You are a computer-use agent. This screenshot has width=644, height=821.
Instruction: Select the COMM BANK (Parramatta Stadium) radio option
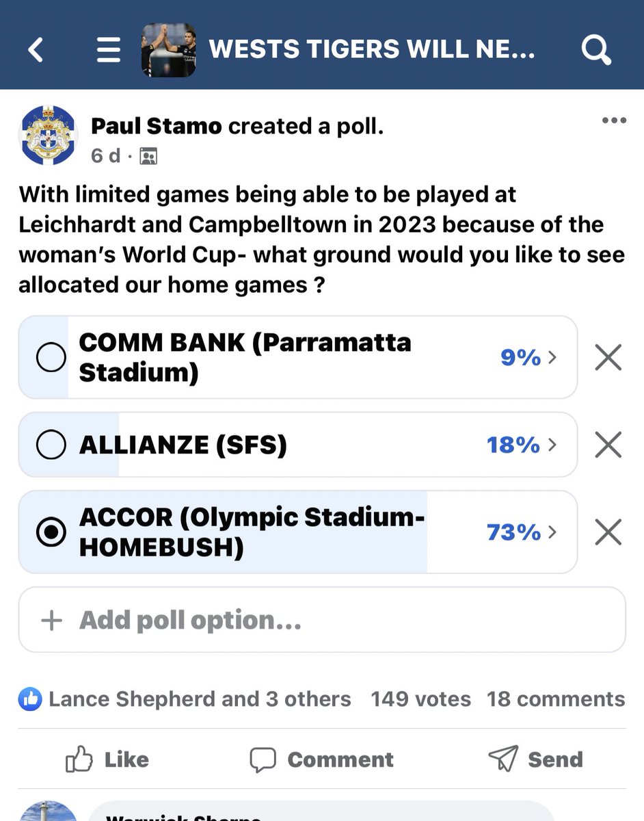pyautogui.click(x=51, y=357)
